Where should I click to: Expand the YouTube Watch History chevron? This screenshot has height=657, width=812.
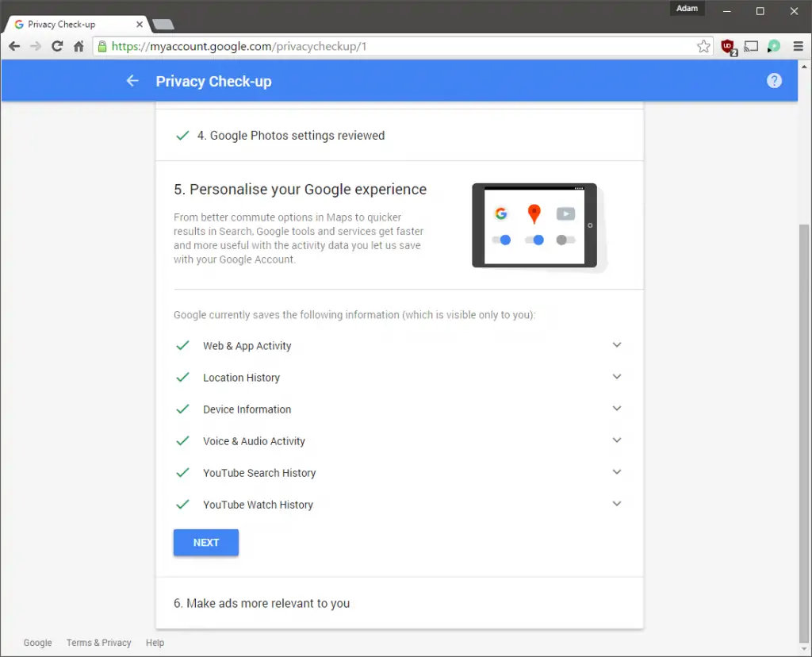617,504
